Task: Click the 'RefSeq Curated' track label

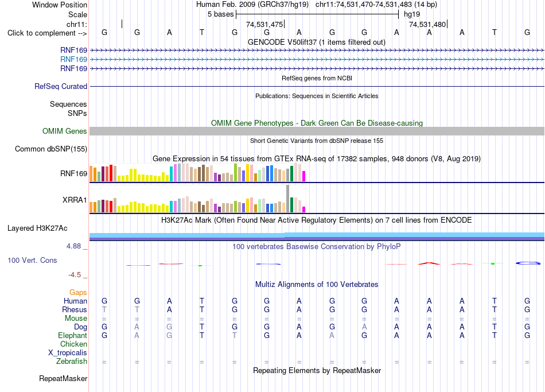Action: click(61, 86)
